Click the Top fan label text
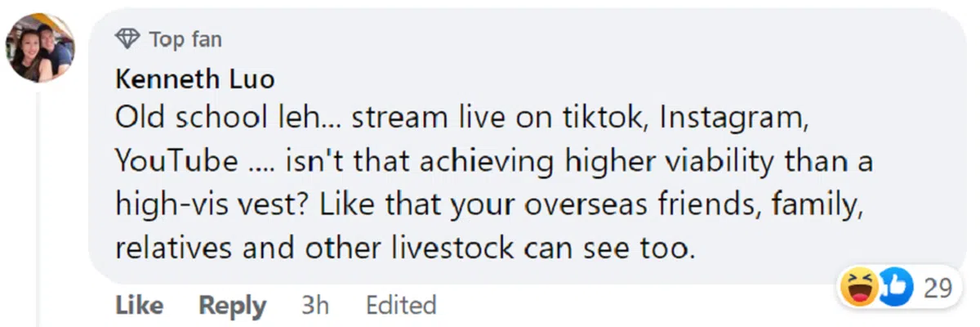The image size is (980, 327). 185,38
